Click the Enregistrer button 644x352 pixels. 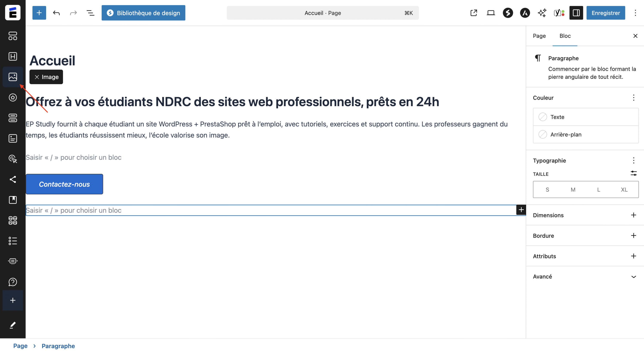[x=606, y=13]
